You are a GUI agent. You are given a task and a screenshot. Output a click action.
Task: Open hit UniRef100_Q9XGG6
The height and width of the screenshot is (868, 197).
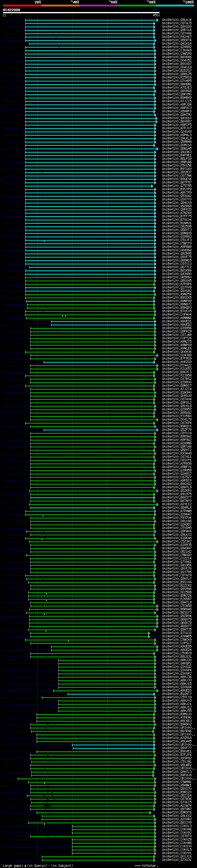tap(177, 26)
